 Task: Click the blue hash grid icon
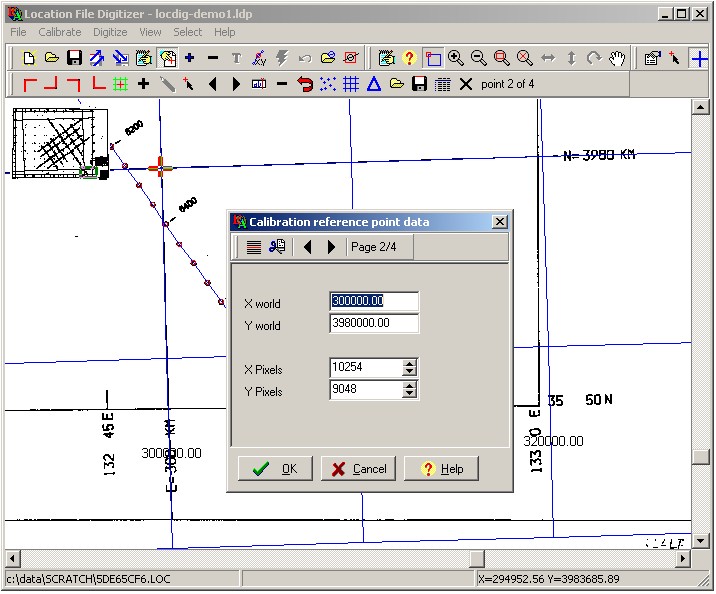pos(351,84)
